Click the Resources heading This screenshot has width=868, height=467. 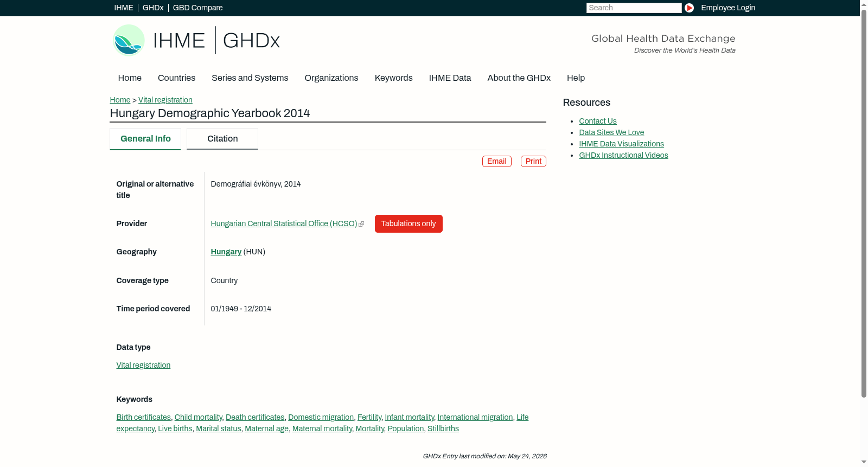coord(586,103)
